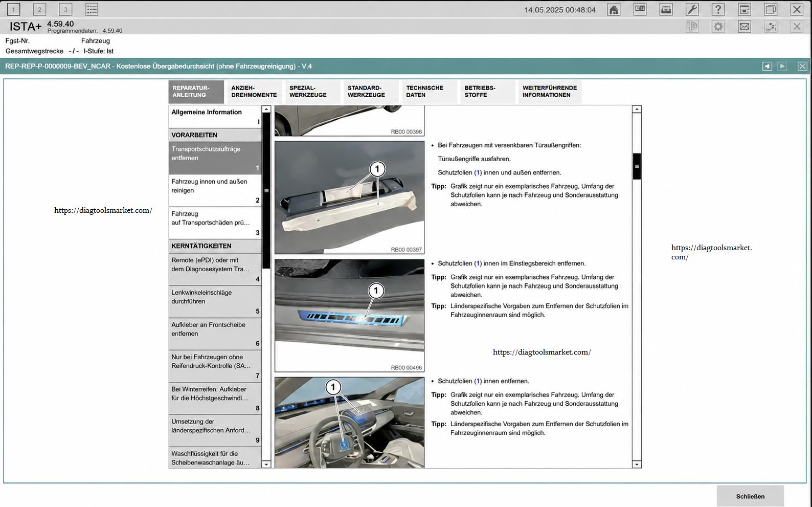The image size is (812, 507).
Task: Click the date and time display
Action: (560, 10)
